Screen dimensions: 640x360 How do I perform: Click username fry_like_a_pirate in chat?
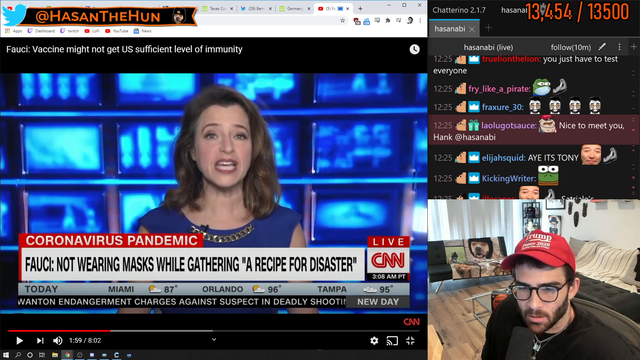[498, 89]
